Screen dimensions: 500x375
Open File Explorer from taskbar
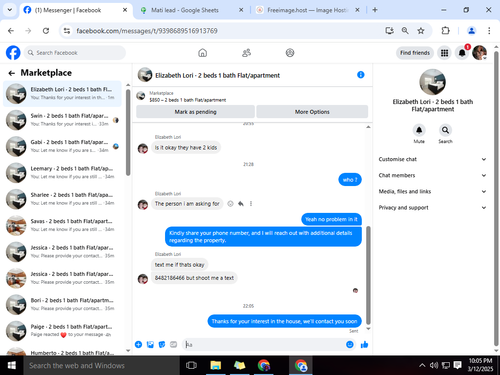tap(216, 365)
